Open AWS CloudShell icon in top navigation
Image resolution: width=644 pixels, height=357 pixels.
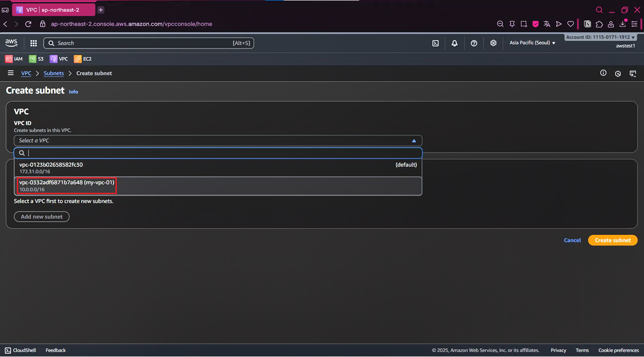pos(435,43)
